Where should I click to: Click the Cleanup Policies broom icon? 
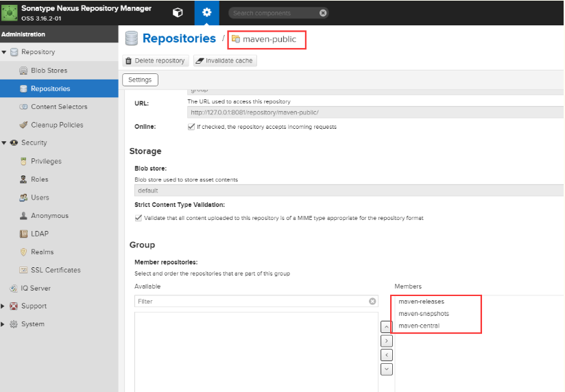coord(23,125)
